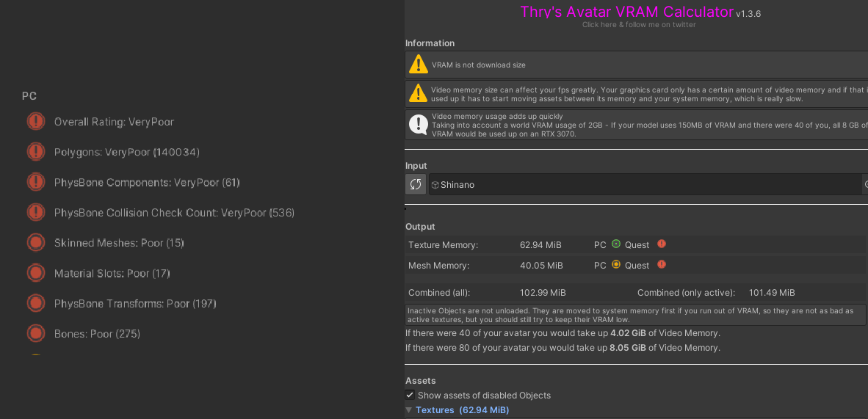
Task: Click the warning triangle beside Video memory size message
Action: pyautogui.click(x=419, y=93)
